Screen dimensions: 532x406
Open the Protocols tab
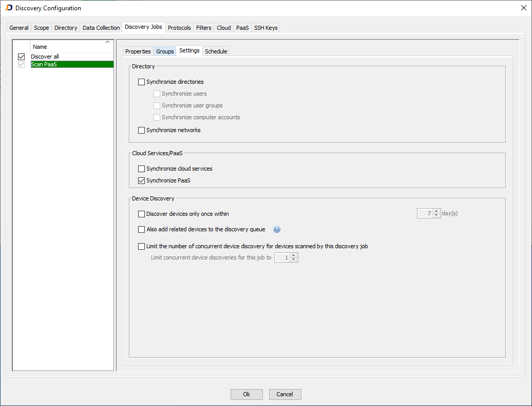(179, 28)
